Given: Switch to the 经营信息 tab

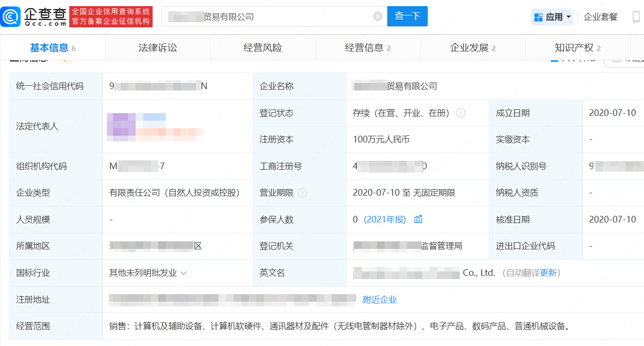Looking at the screenshot, I should coord(367,48).
